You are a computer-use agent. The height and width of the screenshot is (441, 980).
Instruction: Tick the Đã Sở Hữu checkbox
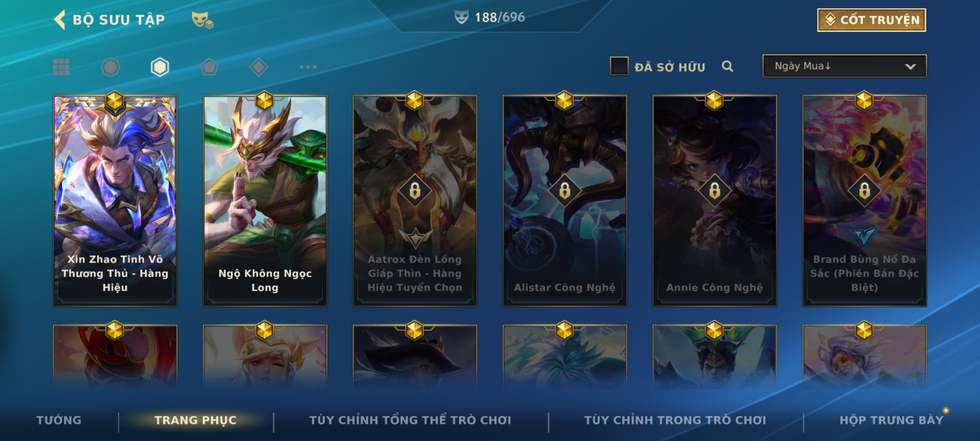coord(619,66)
